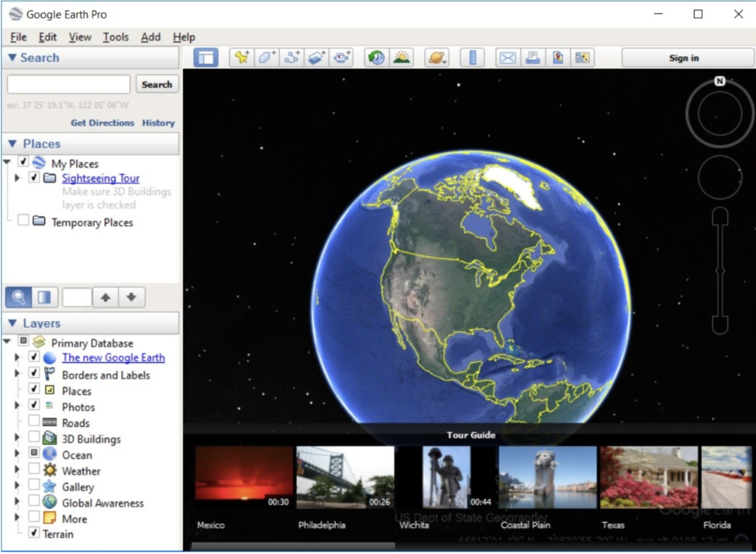Check the Temporary Places checkbox
Screen dimensions: 756x554
click(24, 221)
